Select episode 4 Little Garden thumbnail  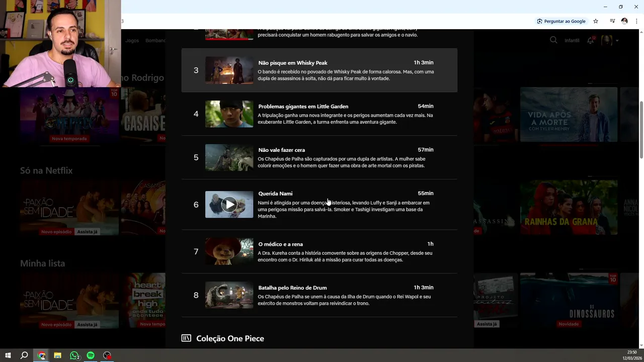coord(229,114)
